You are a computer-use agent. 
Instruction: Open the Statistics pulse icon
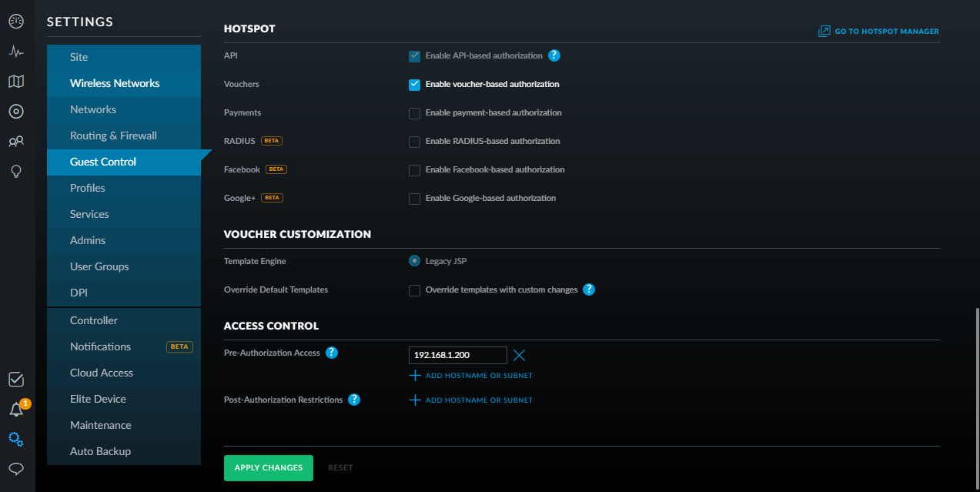click(x=15, y=52)
